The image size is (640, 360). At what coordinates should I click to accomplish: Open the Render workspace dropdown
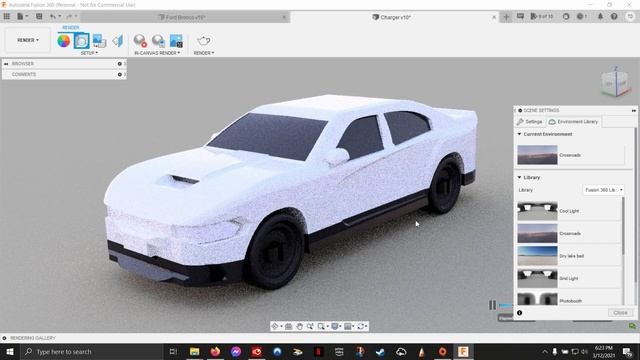pyautogui.click(x=28, y=40)
